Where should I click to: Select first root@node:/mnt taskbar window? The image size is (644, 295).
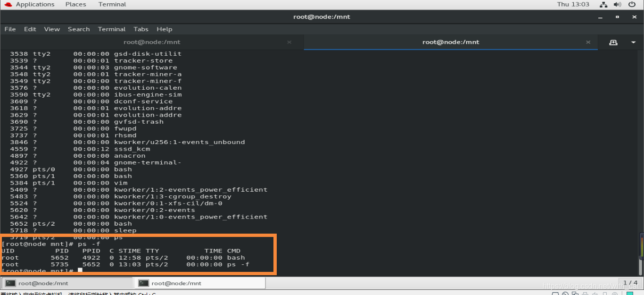(67, 283)
